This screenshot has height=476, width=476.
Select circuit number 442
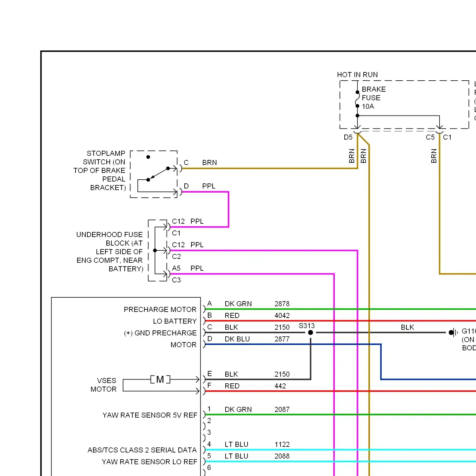point(280,386)
